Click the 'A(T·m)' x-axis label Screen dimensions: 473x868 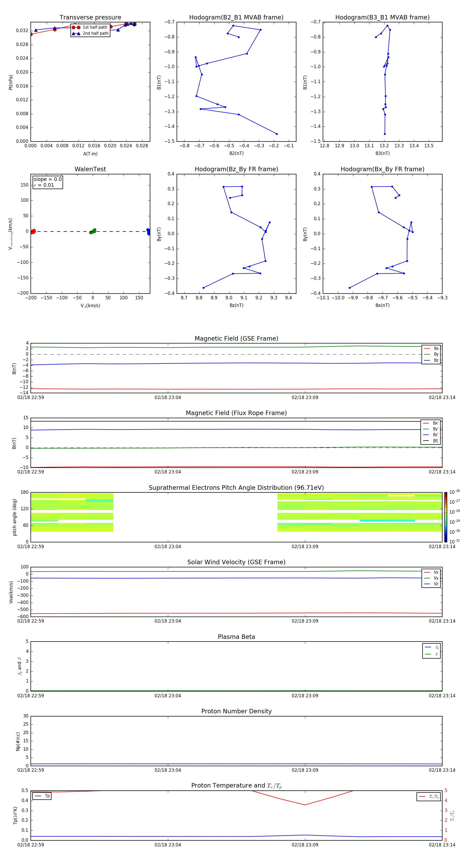[x=90, y=154]
